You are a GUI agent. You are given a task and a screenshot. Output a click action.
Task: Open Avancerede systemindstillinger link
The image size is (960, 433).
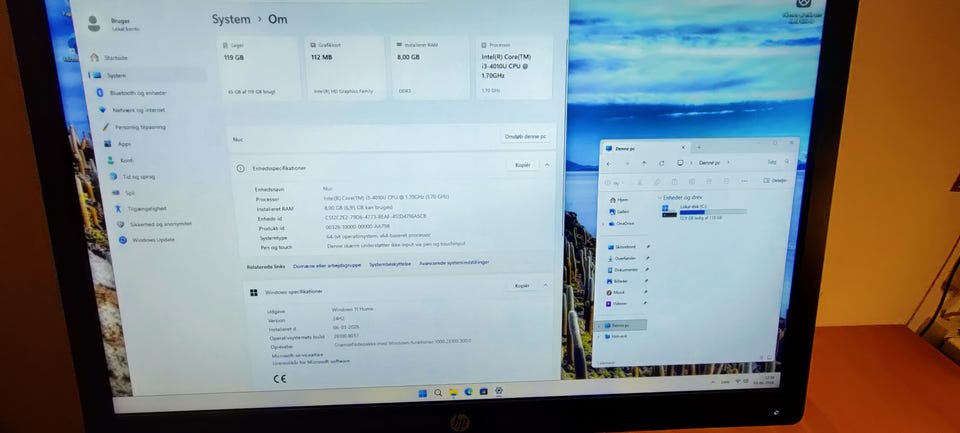click(454, 262)
